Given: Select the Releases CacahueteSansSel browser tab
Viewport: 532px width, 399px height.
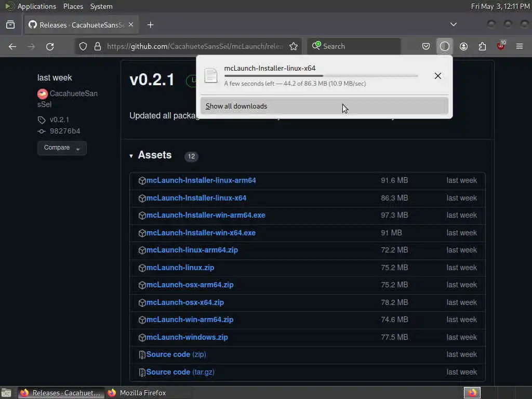Looking at the screenshot, I should 82,25.
